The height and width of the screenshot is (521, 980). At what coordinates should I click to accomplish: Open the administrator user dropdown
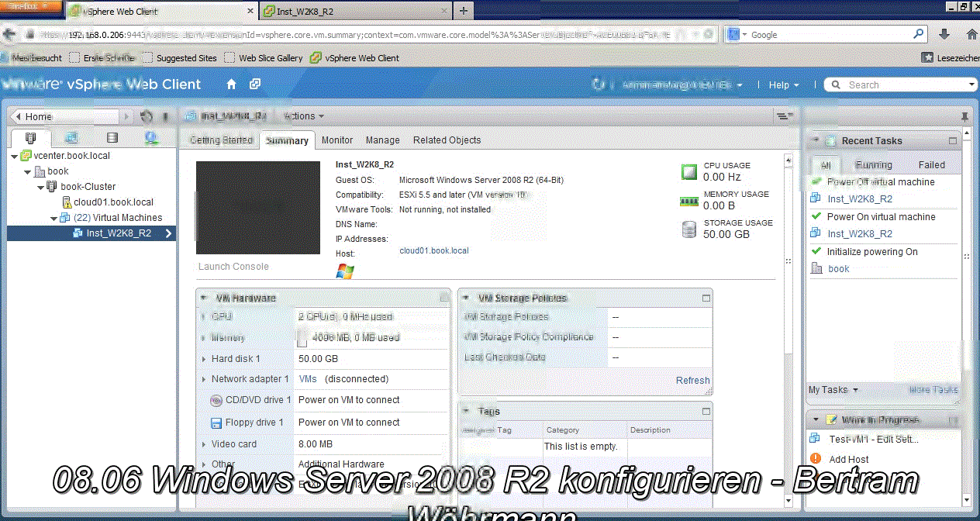682,85
